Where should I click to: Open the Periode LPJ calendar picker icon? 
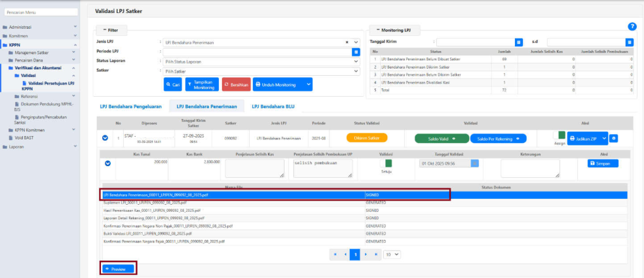tap(356, 52)
